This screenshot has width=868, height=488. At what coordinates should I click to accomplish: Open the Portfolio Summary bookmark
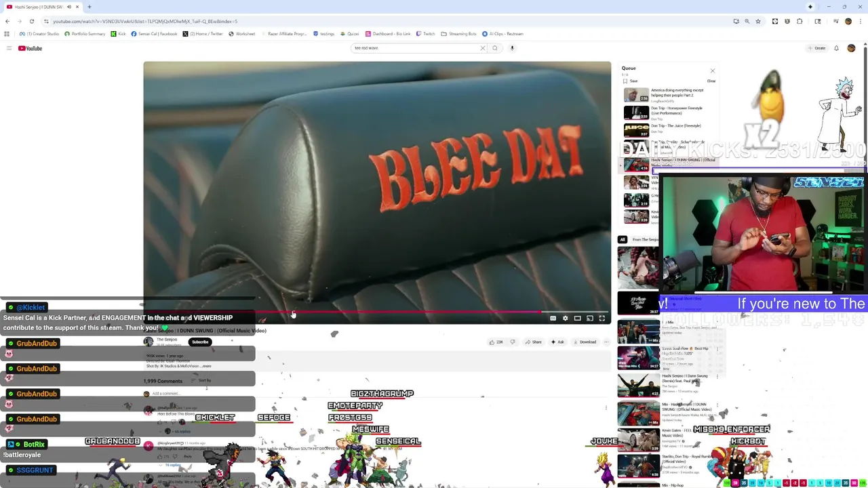[85, 34]
